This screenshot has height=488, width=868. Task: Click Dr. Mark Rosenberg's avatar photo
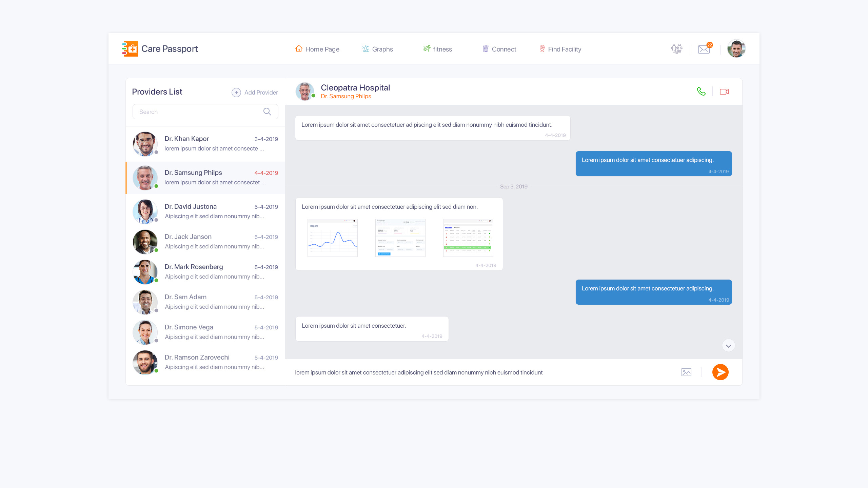[x=145, y=272]
